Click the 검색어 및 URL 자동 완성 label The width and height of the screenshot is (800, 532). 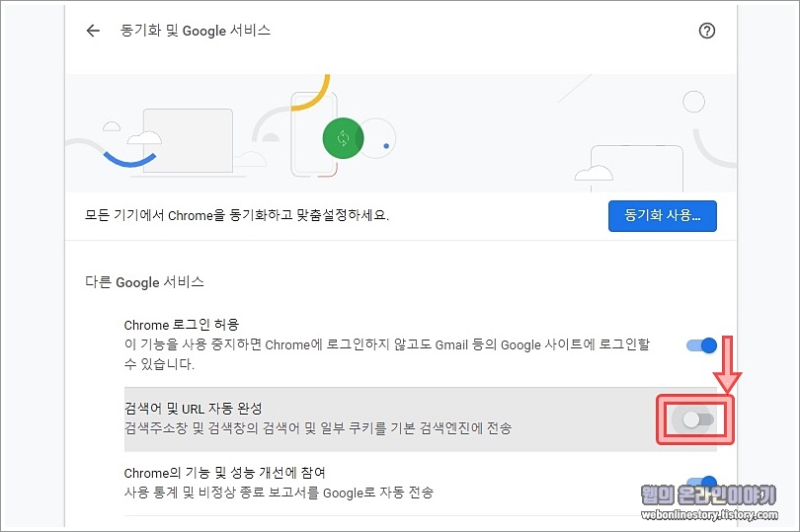(x=194, y=409)
